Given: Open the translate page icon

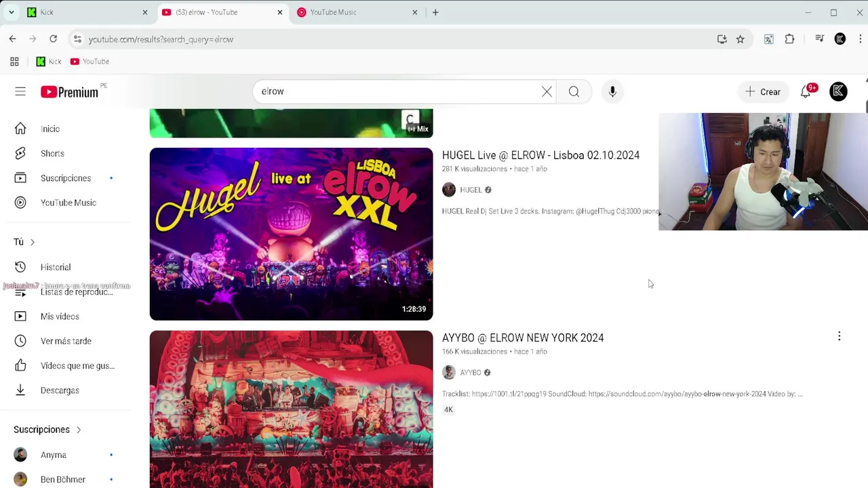Looking at the screenshot, I should (768, 39).
